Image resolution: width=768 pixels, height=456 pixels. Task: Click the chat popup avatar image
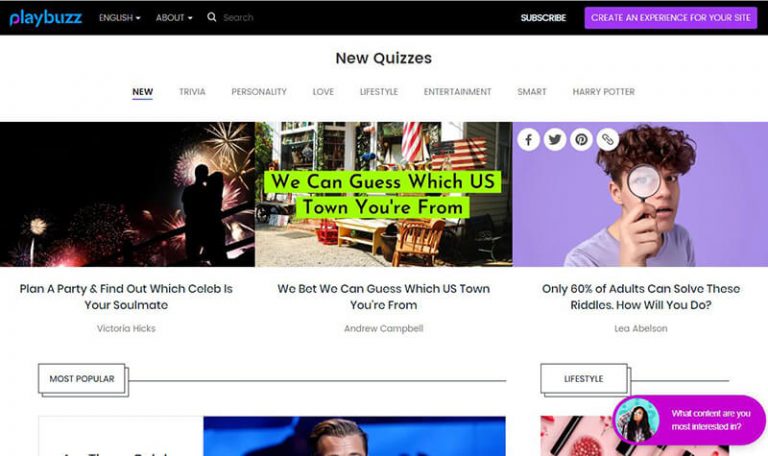[x=637, y=420]
